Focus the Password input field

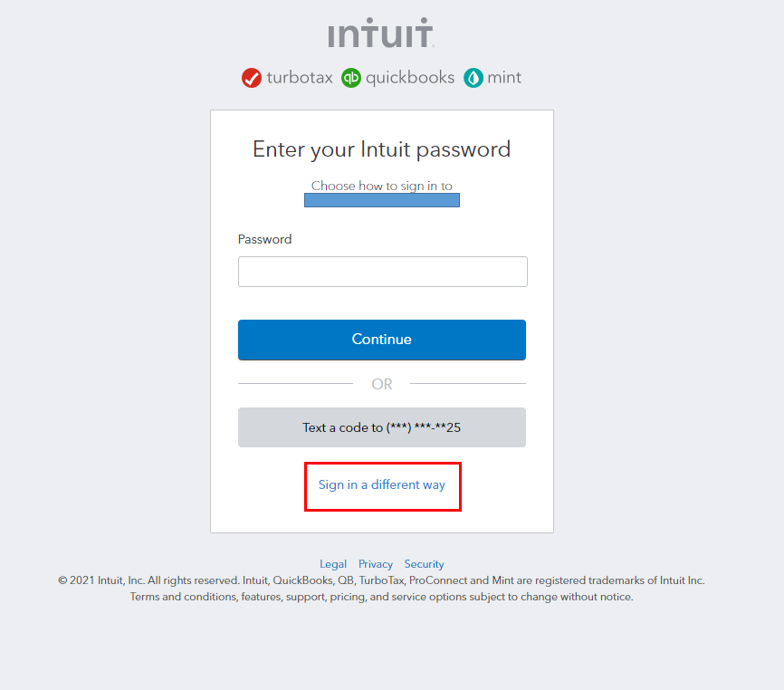(x=382, y=272)
